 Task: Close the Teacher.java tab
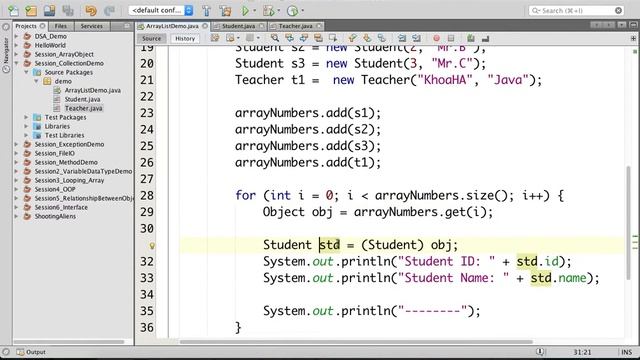tap(319, 26)
